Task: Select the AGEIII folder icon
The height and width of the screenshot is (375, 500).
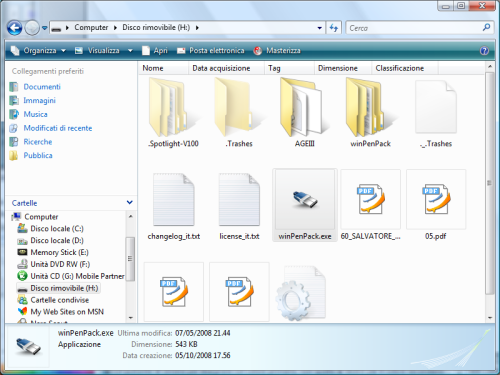Action: click(304, 107)
